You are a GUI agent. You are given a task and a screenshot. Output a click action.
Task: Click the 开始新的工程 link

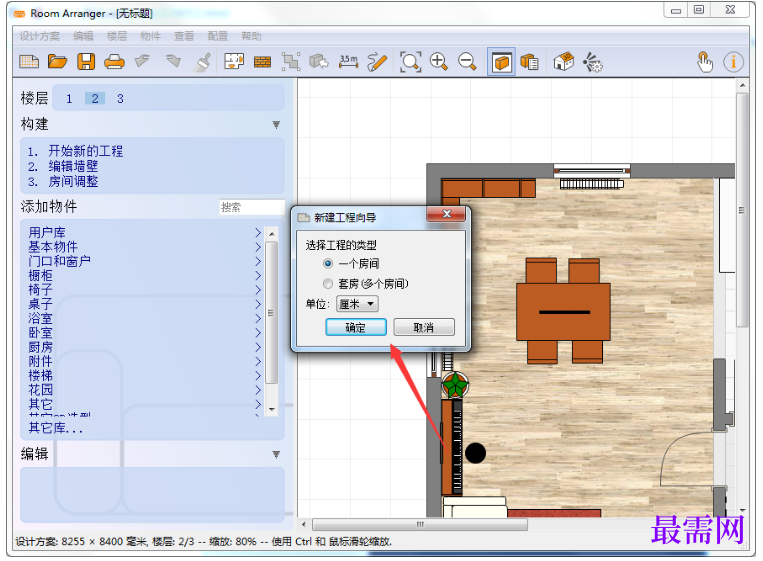tap(86, 151)
